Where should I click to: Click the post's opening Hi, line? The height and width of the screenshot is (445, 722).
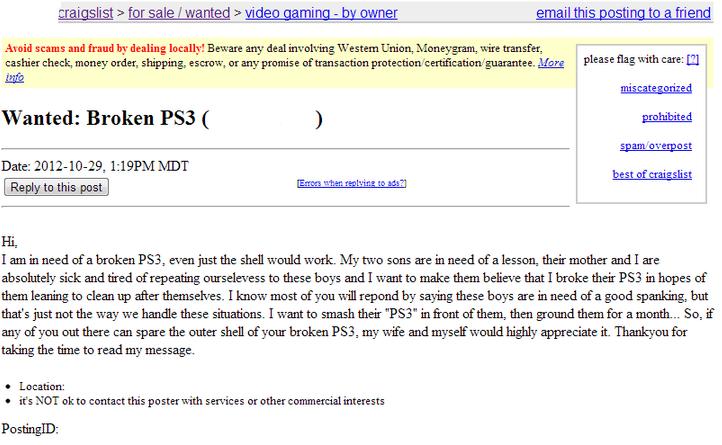(11, 242)
